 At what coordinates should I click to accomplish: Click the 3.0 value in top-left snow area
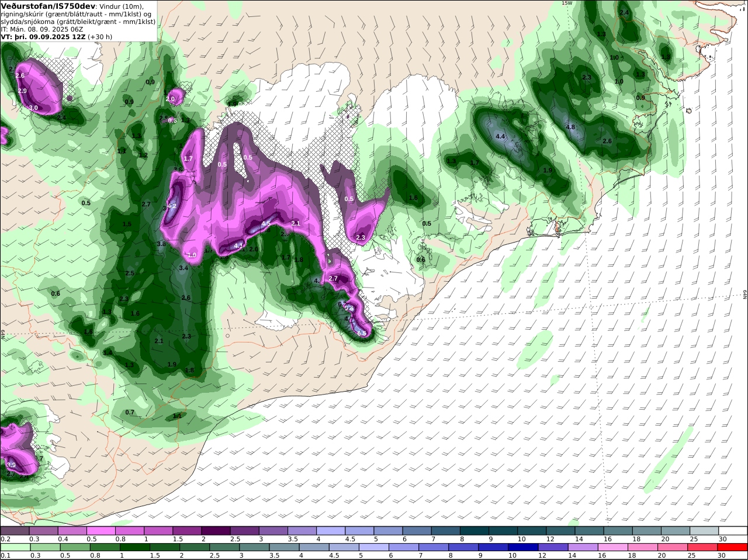coord(33,108)
